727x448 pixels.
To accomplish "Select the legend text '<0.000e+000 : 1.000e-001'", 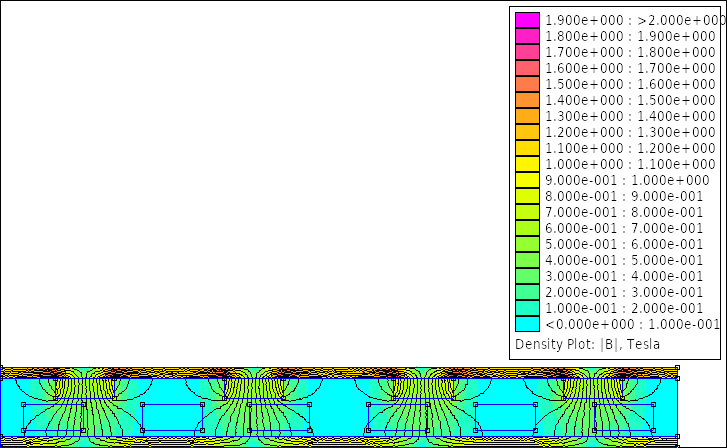I will tap(632, 324).
